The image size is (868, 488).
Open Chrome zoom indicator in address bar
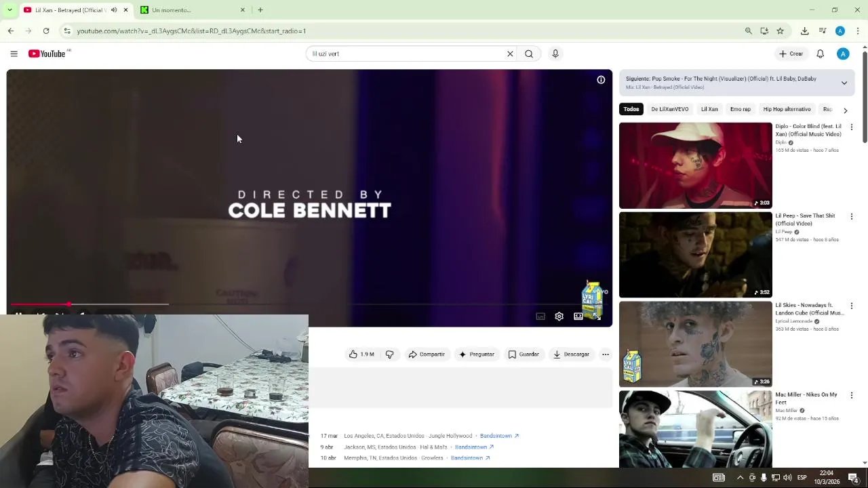[748, 30]
